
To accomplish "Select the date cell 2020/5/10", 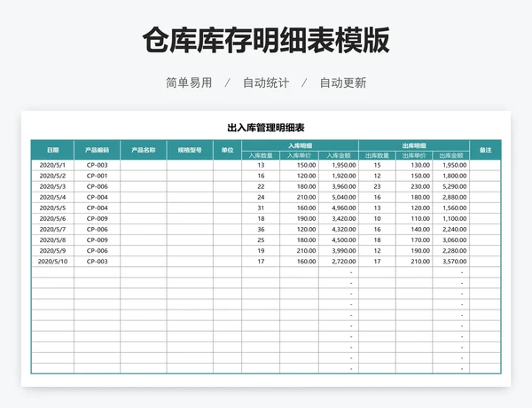I will coord(52,262).
